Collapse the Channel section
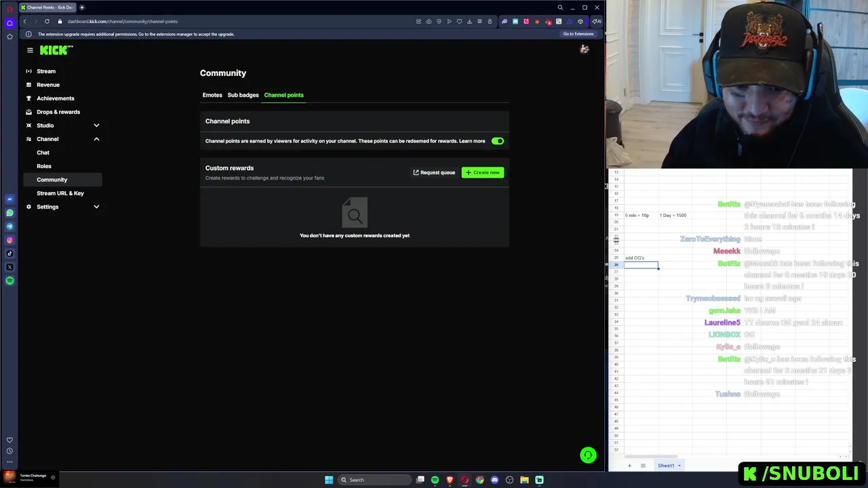Image resolution: width=868 pixels, height=488 pixels. 96,139
